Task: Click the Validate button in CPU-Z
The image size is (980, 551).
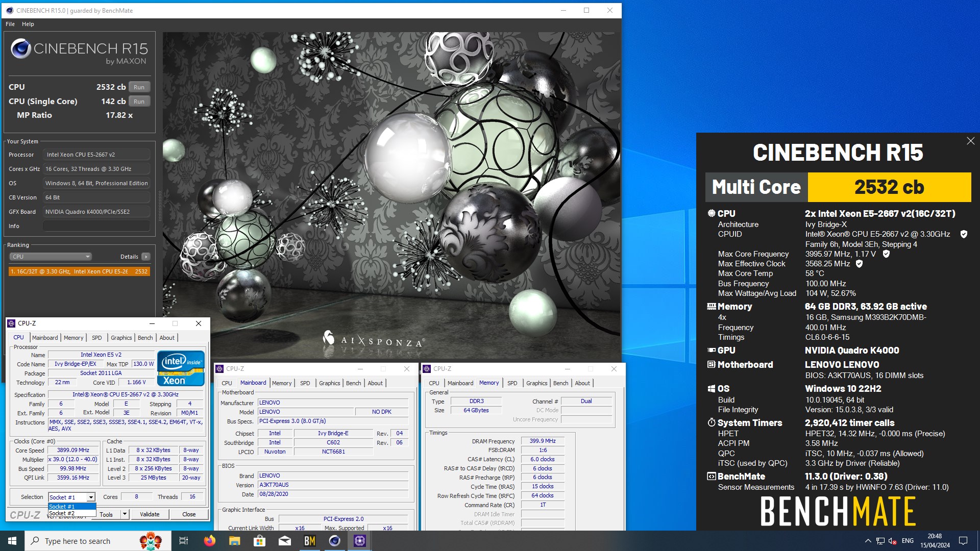Action: [150, 514]
